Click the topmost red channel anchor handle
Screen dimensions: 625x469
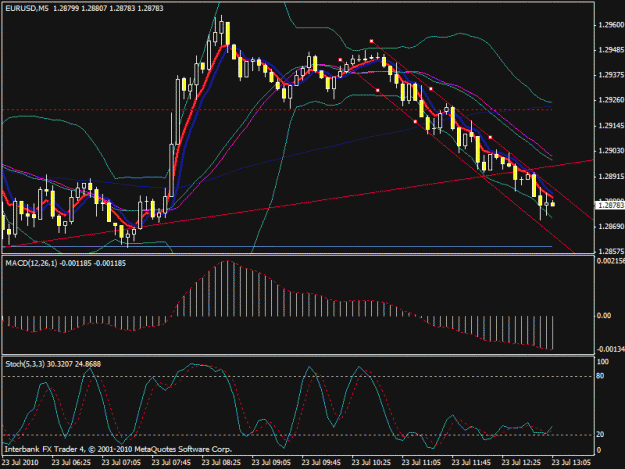[371, 41]
